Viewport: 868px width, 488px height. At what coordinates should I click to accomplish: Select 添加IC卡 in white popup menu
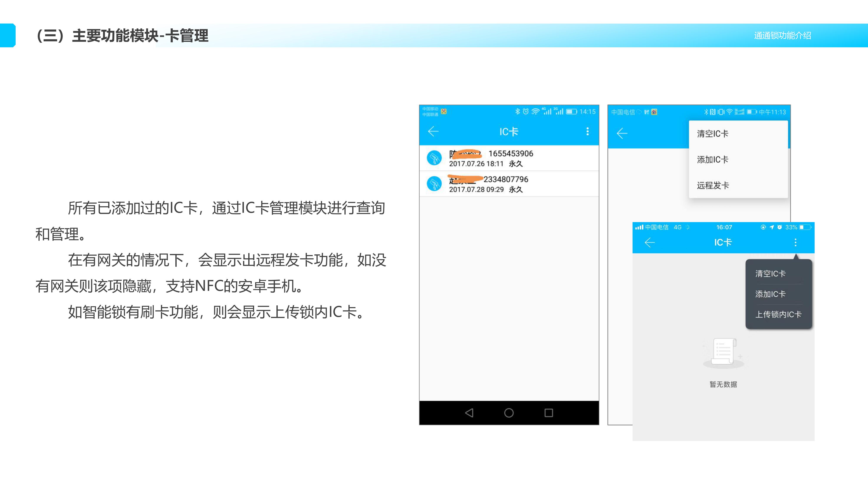click(712, 160)
